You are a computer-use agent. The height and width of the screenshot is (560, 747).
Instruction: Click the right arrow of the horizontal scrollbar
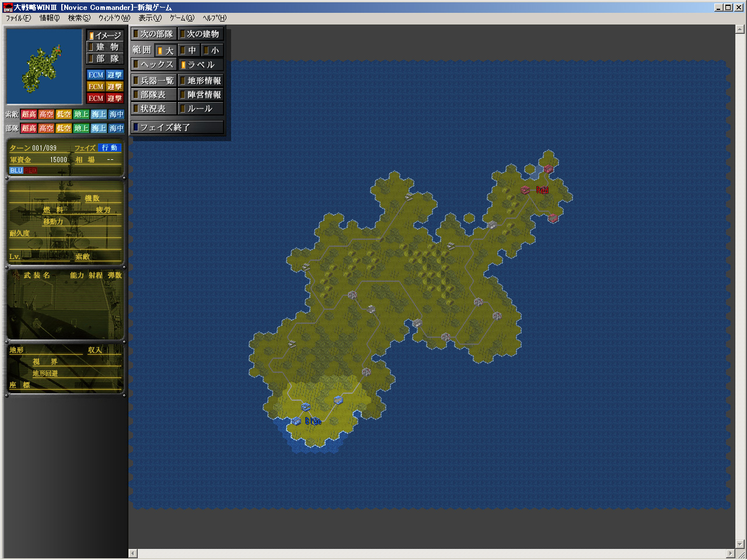(x=731, y=554)
